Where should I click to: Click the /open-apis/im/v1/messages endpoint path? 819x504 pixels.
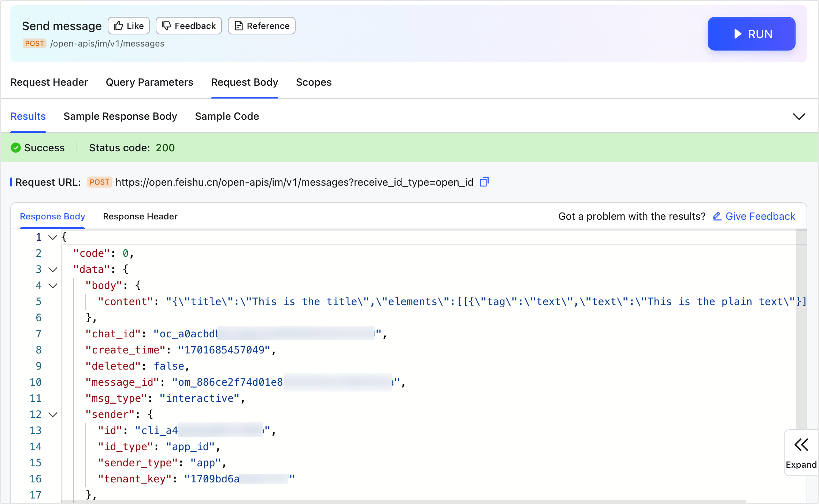coord(107,44)
